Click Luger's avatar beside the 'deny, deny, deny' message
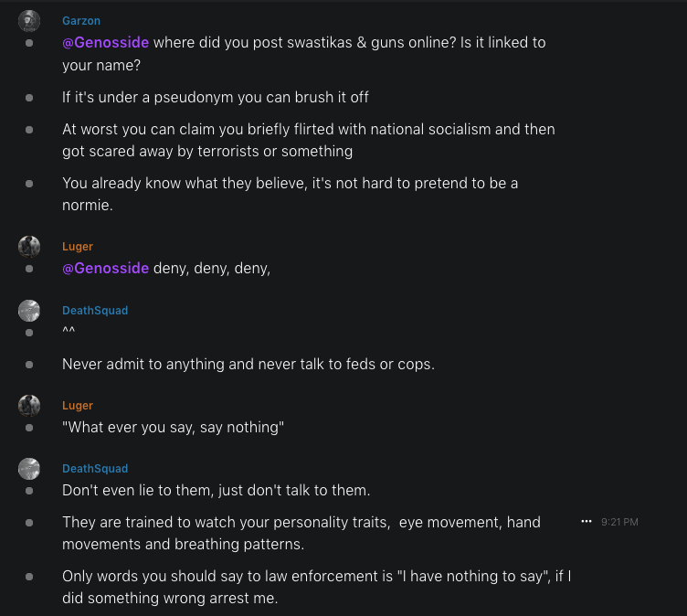Screen dimensions: 687x616 [29, 247]
